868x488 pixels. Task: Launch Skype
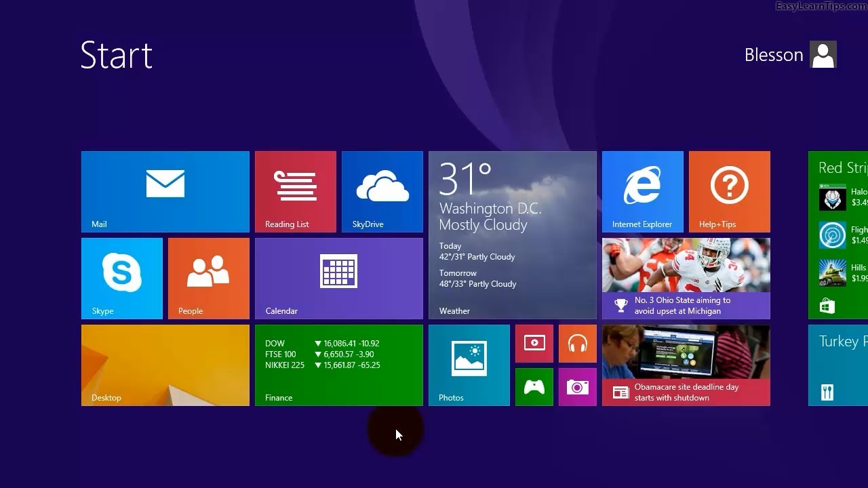point(122,278)
